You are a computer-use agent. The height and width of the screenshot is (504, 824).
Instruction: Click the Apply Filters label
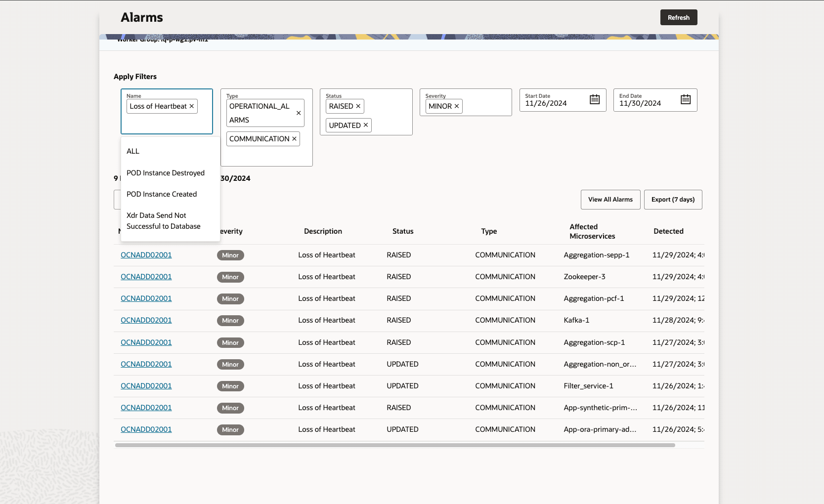(135, 77)
